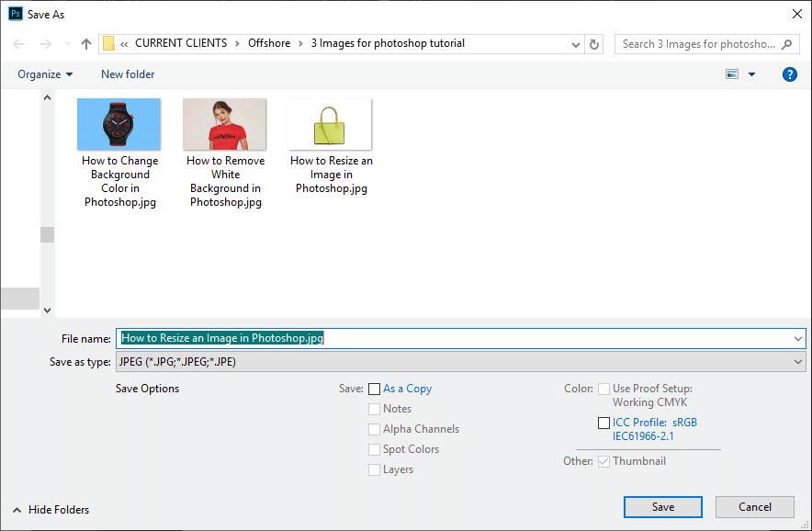Expand the File name history dropdown
The width and height of the screenshot is (812, 531).
pos(795,338)
